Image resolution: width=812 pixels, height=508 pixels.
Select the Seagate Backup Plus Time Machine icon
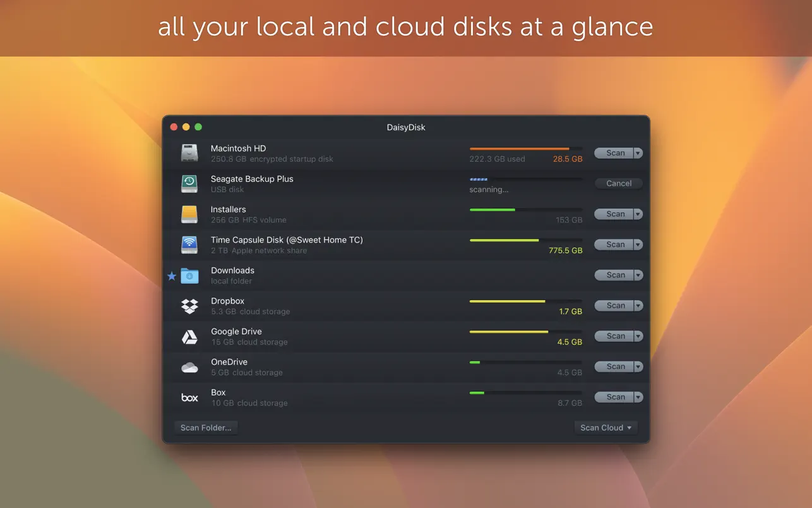tap(189, 184)
